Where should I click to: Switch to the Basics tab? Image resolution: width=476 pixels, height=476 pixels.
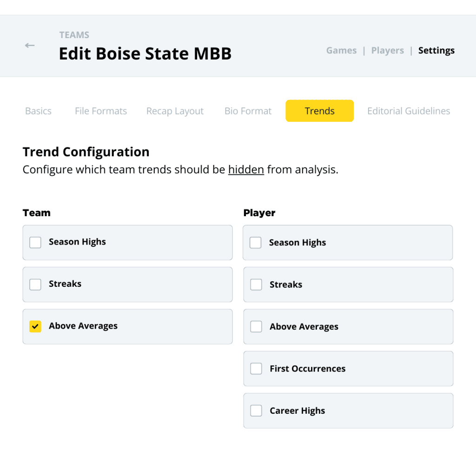[x=38, y=111]
